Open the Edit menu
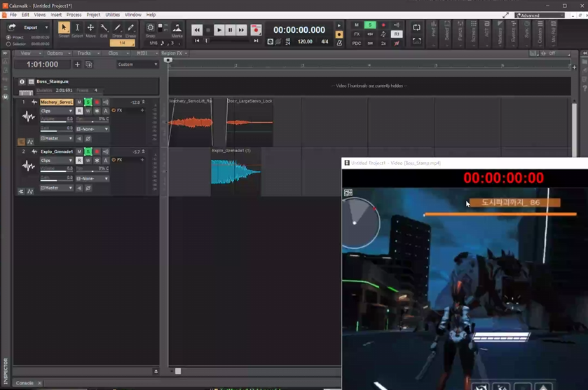 (25, 15)
